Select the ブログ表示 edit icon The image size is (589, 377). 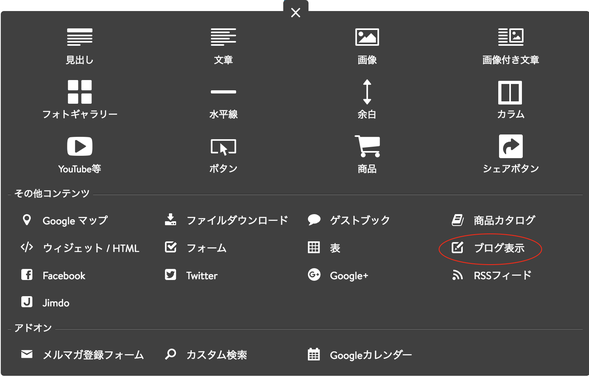[458, 247]
